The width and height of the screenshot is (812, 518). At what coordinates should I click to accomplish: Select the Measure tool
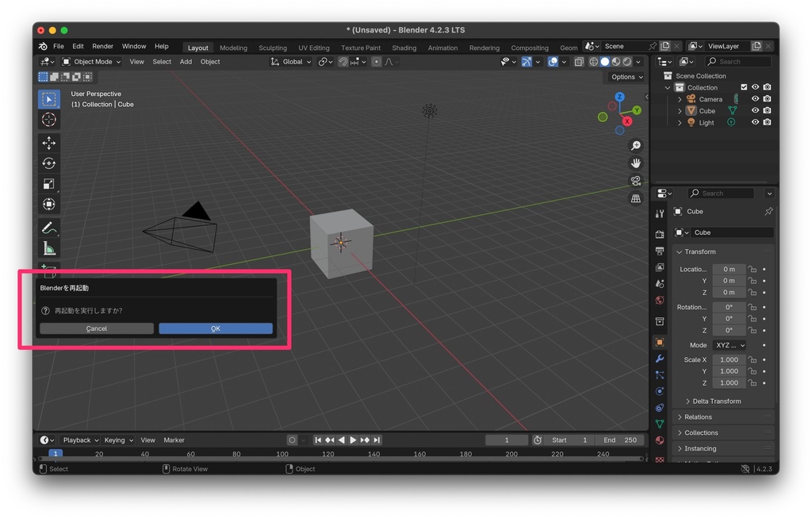48,247
